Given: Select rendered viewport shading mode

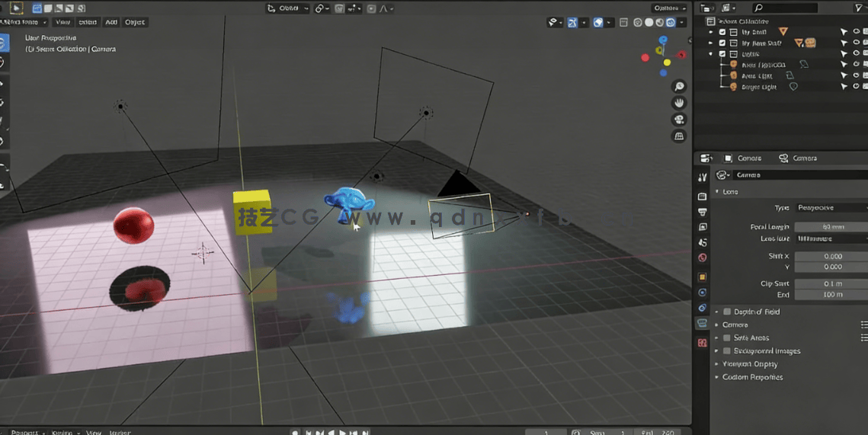Looking at the screenshot, I should 671,23.
